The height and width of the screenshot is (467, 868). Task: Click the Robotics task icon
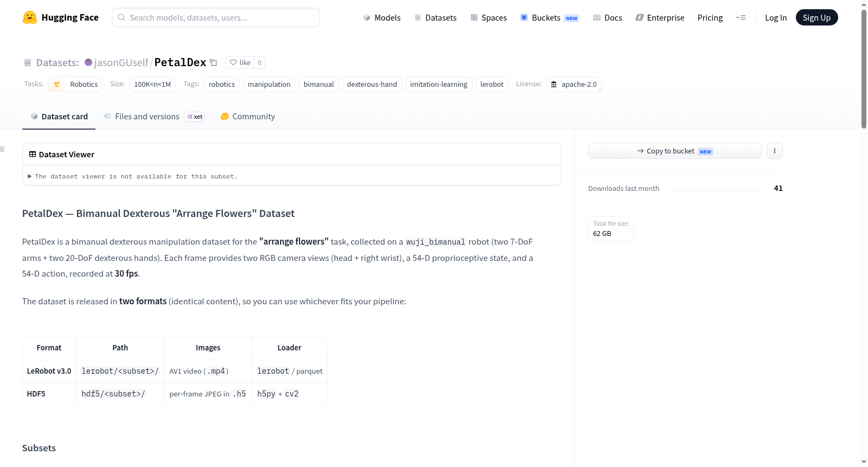(57, 84)
